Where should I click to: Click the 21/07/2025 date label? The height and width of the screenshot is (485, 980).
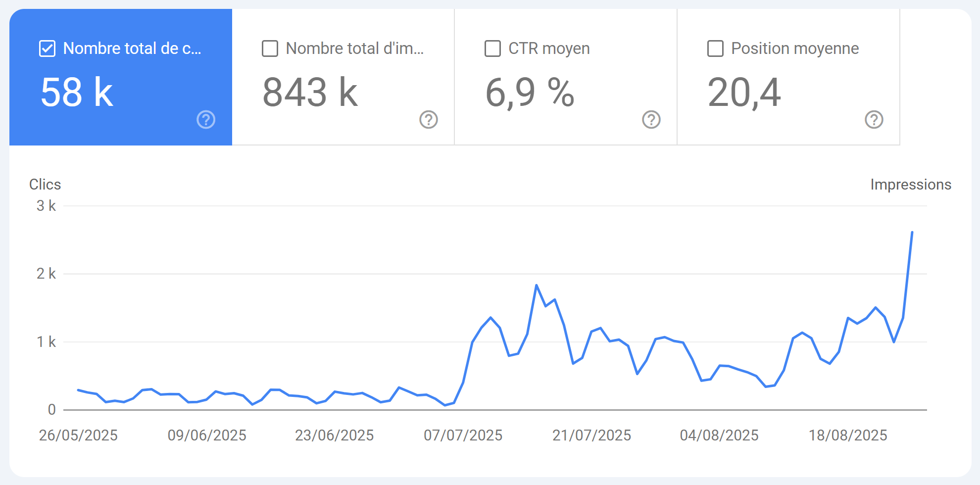[x=592, y=435]
